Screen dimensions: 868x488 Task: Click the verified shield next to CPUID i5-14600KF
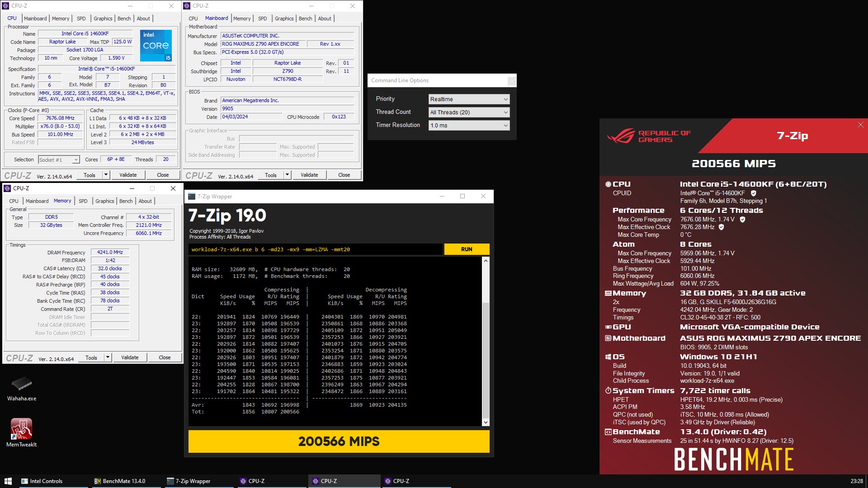coord(754,193)
